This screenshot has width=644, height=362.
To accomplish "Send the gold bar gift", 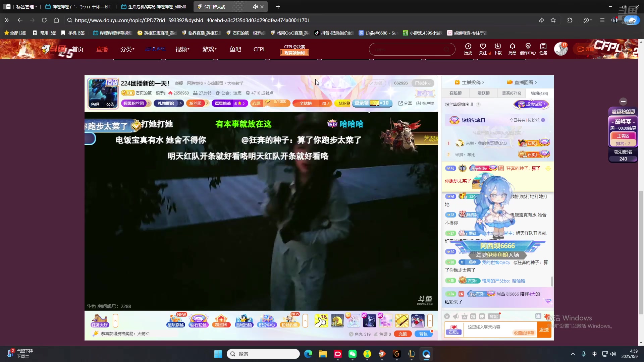I will (x=401, y=321).
